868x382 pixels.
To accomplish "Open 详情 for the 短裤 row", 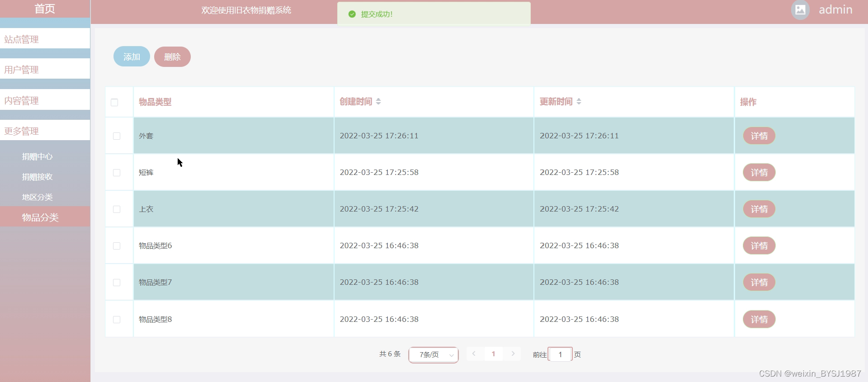I will pos(759,172).
